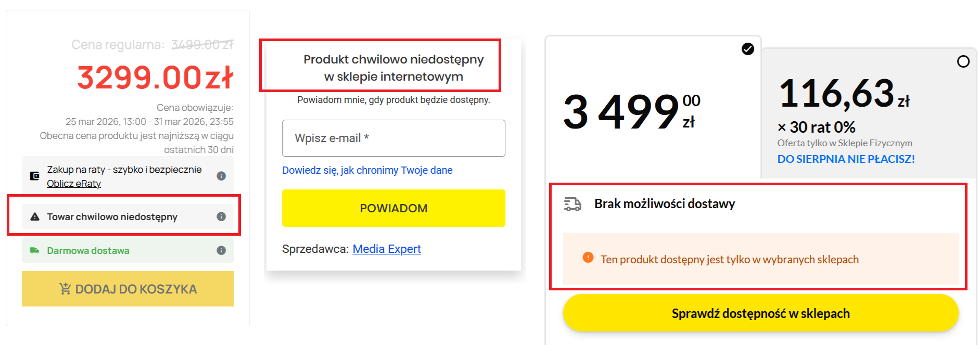Viewport: 980px width, 345px height.
Task: Click the green delivery truck icon
Action: (x=35, y=250)
